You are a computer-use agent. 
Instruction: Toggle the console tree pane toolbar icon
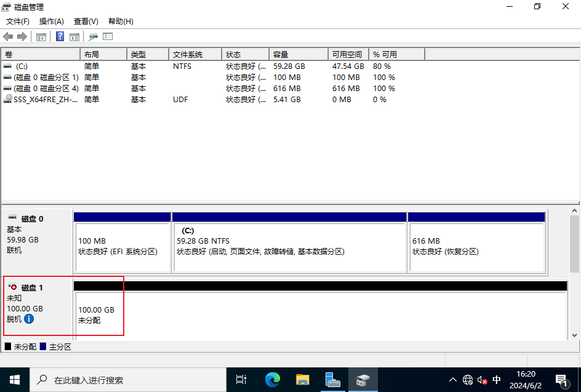point(41,37)
